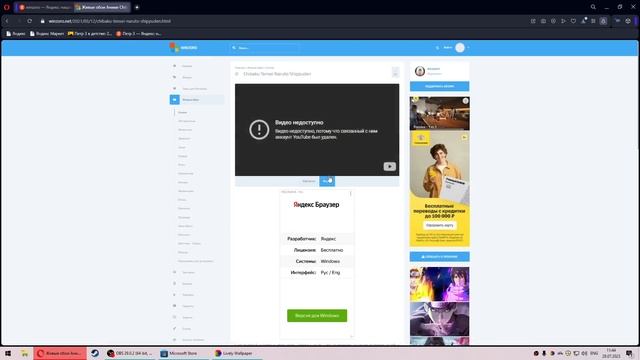Open the taskbar clock and date
The width and height of the screenshot is (640, 360).
pos(611,353)
